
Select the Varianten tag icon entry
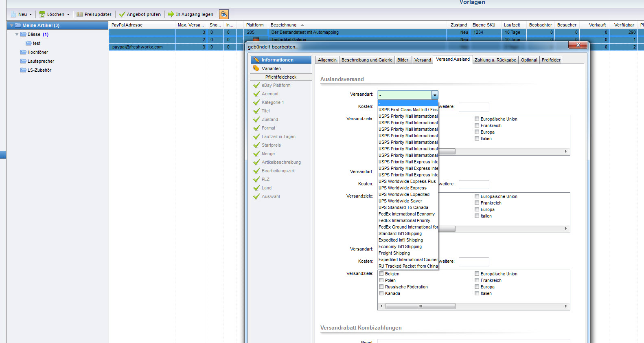click(x=256, y=68)
